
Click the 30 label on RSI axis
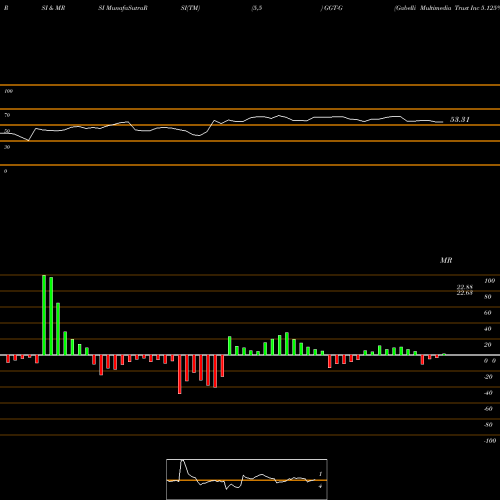[7, 147]
